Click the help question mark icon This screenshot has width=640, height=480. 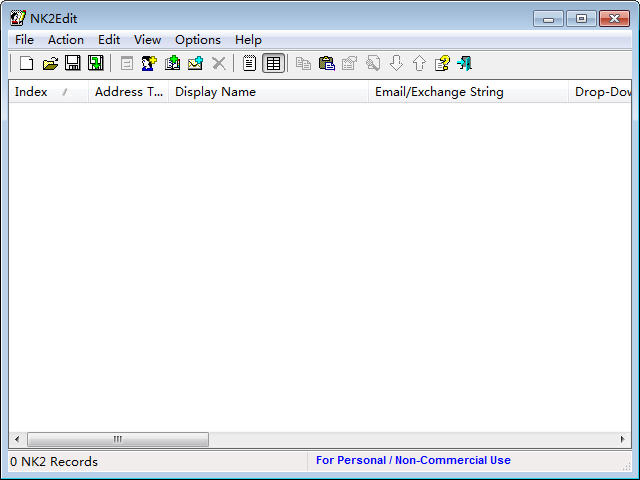click(x=442, y=63)
